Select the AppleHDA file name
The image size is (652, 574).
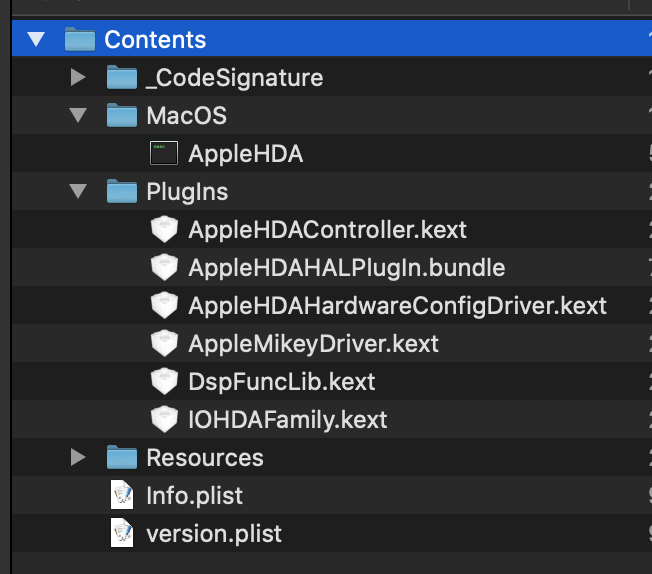click(245, 154)
